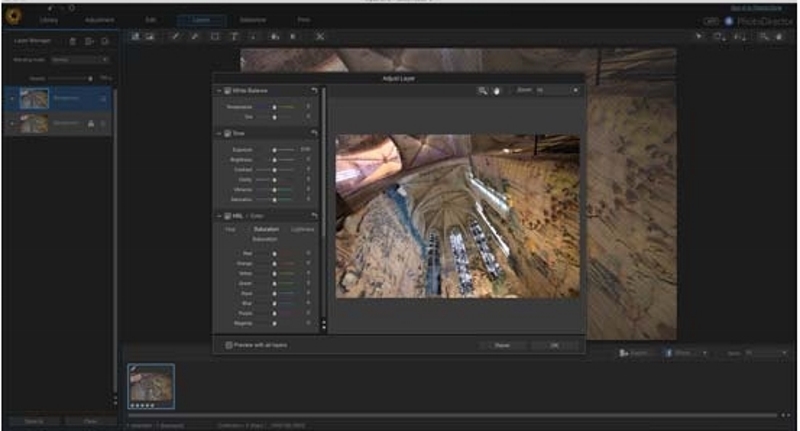Reset Tone with its undo arrow

click(x=314, y=133)
